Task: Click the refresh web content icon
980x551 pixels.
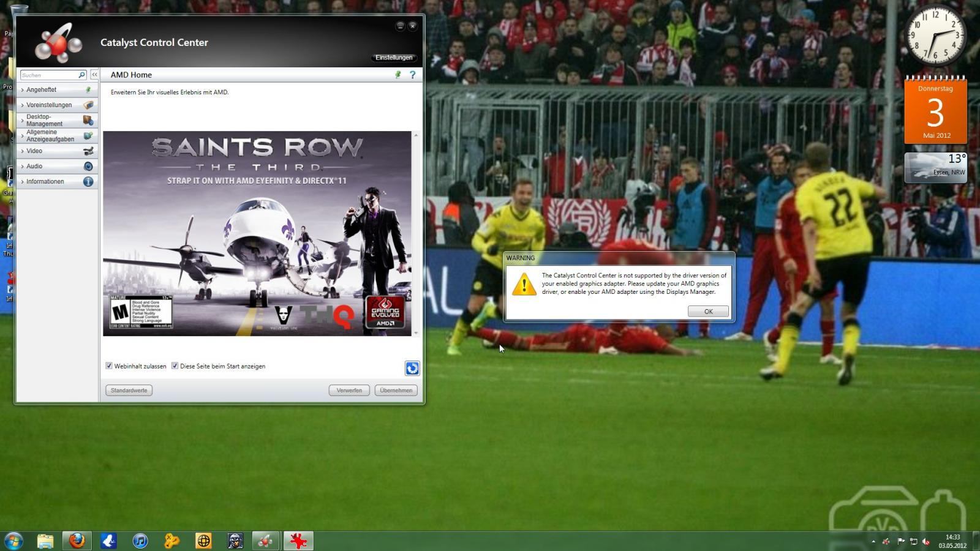Action: tap(412, 368)
